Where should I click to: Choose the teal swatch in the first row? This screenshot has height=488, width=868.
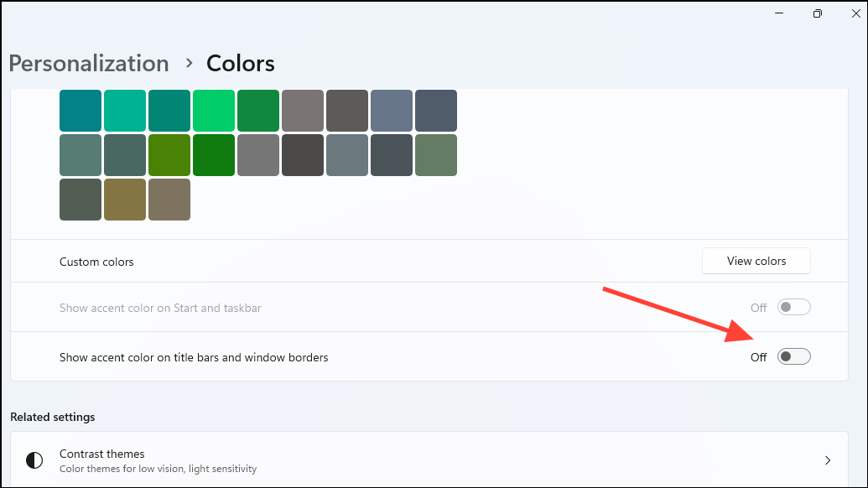[81, 110]
